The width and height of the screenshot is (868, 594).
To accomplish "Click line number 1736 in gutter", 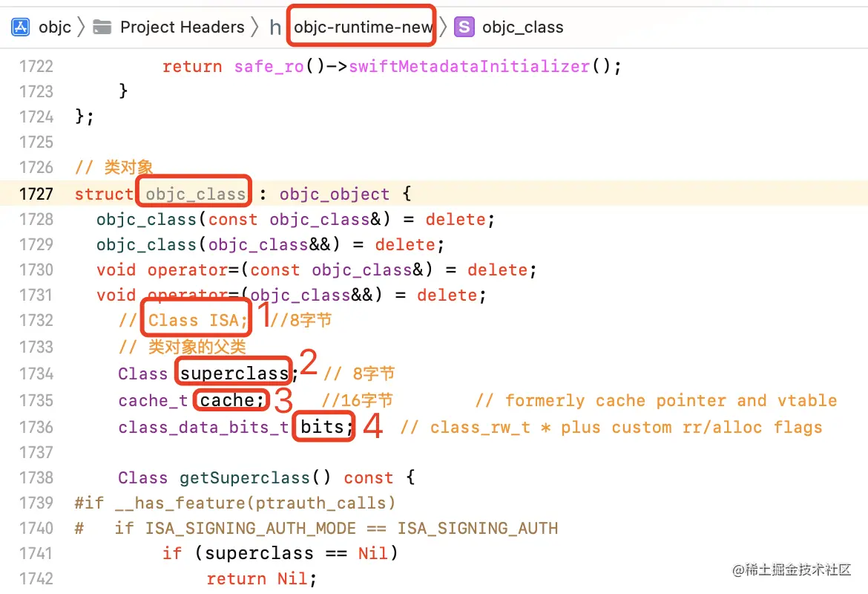I will [x=36, y=427].
